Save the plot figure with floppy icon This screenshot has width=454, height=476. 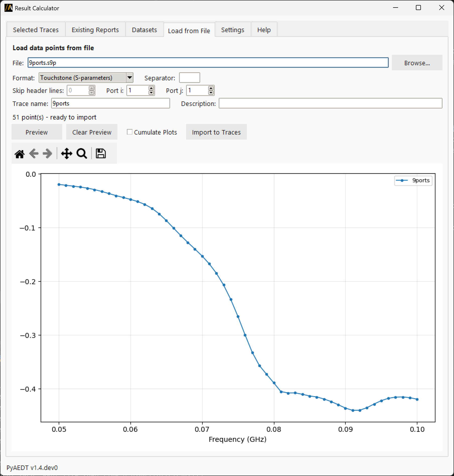click(x=101, y=154)
